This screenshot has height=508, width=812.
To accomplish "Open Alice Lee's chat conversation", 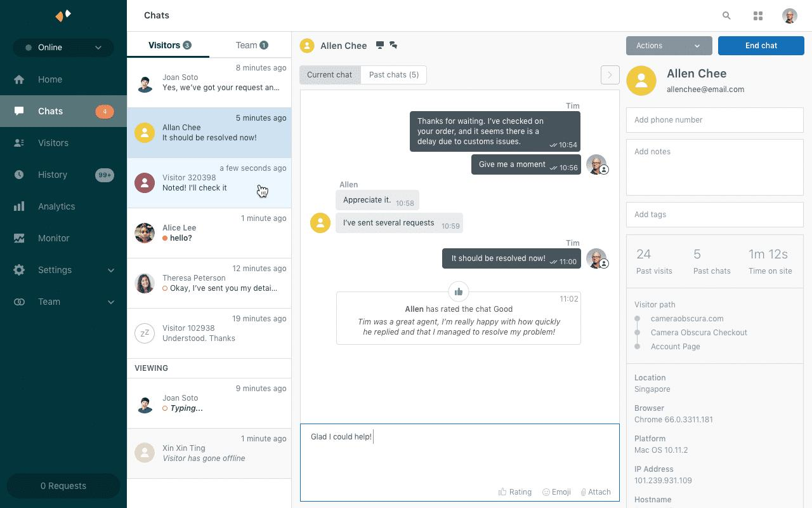I will coord(209,233).
